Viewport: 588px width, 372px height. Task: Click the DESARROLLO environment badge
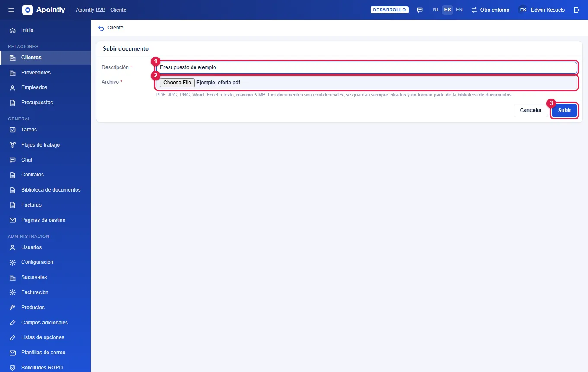390,10
